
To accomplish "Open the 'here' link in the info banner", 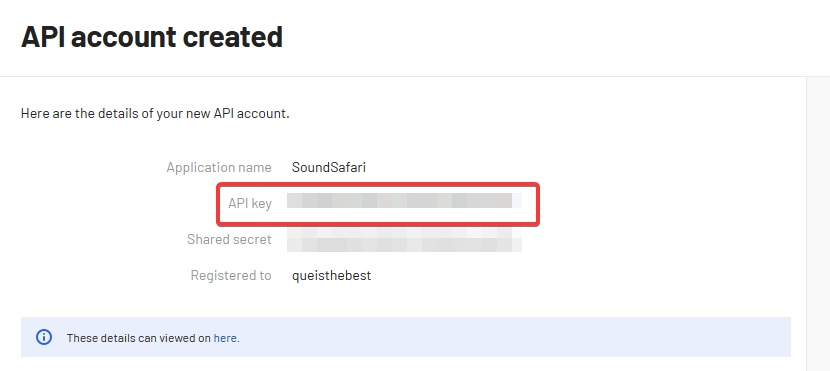I will coord(225,338).
